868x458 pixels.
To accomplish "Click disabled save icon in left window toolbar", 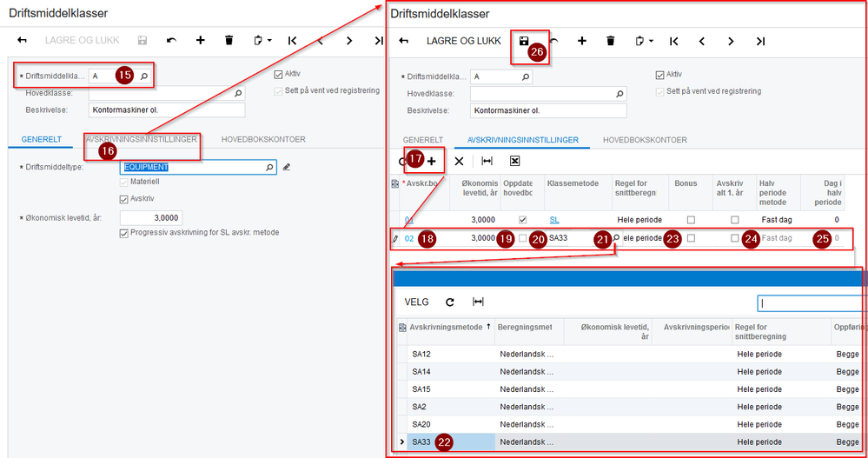I will click(x=142, y=41).
